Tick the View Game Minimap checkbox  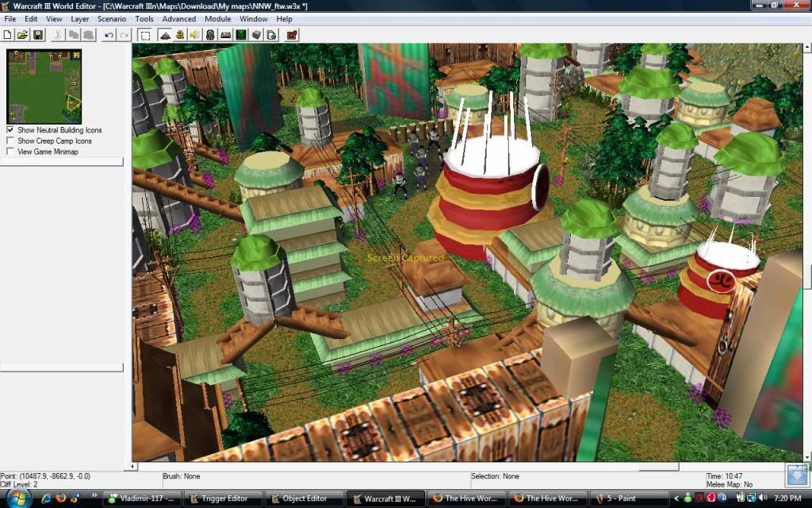10,152
